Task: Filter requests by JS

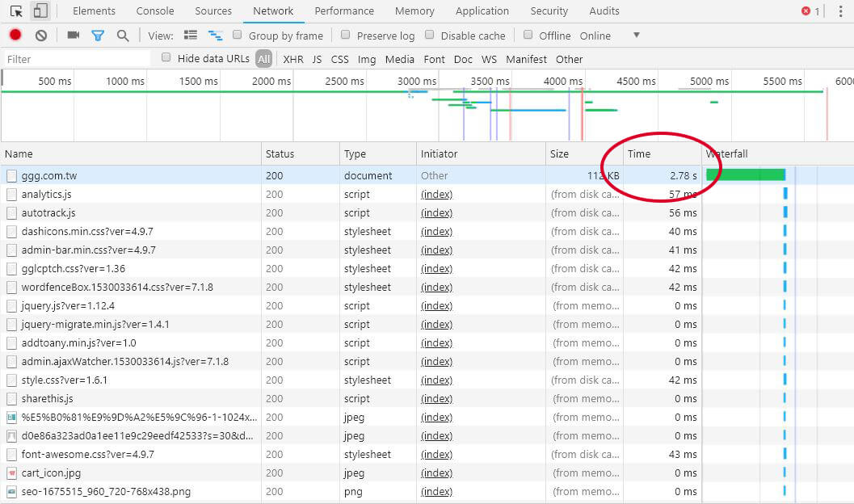Action: coord(317,59)
